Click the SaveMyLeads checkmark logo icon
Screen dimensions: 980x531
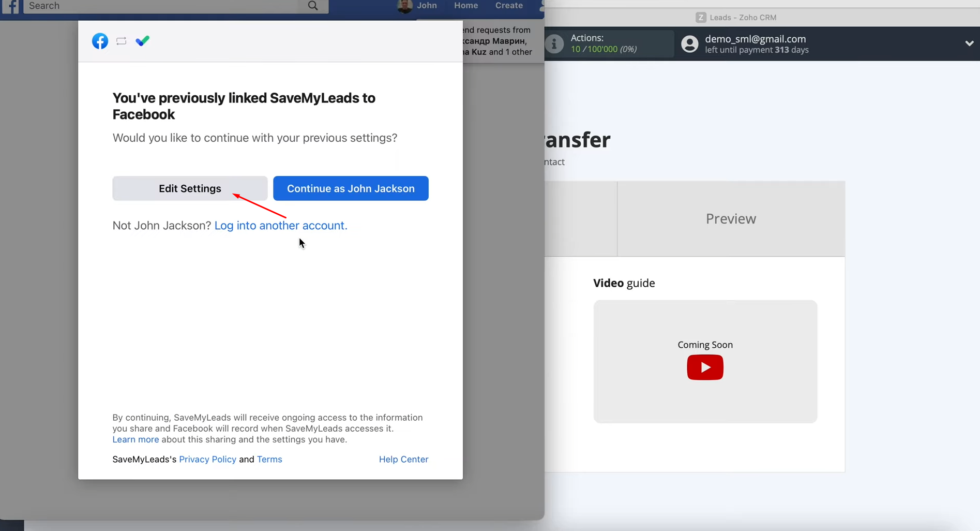[x=142, y=41]
